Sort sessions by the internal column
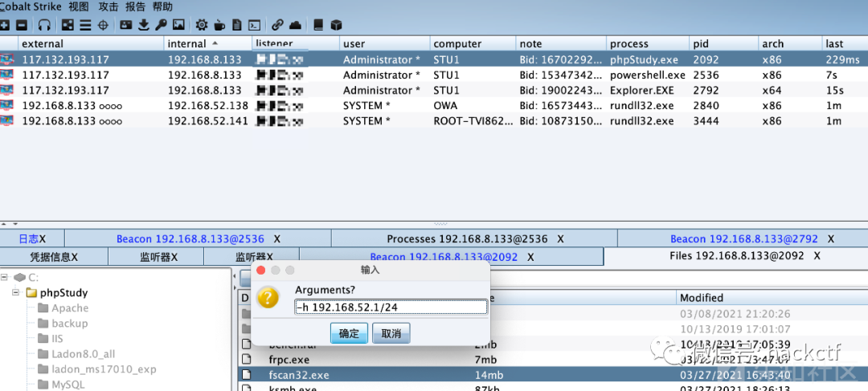Viewport: 868px width, 391px height. [207, 43]
